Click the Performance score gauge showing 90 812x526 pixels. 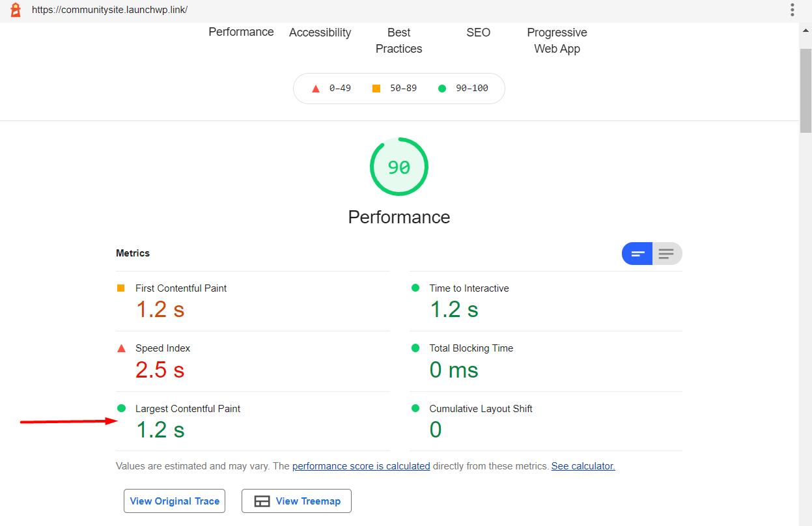(x=399, y=167)
